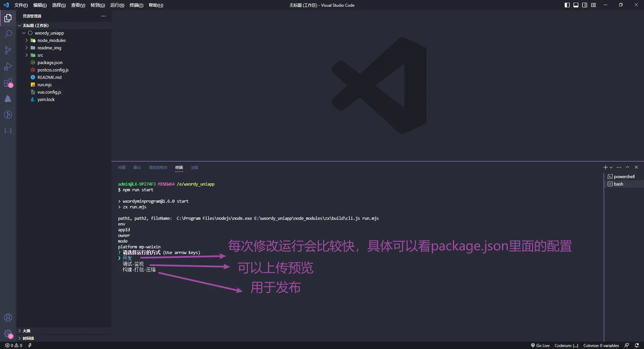Click the 资源管理器 explorer header title
Screen dimensions: 644x349
coord(32,16)
